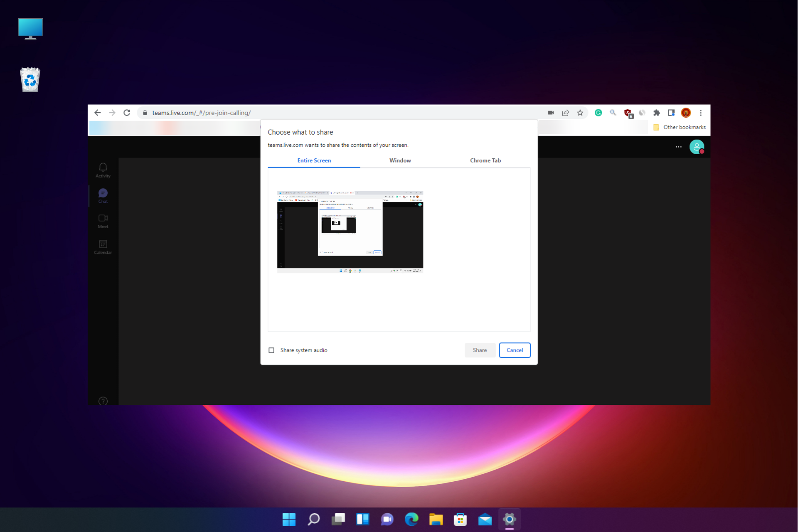Screen dimensions: 798x532
Task: Switch to the Entire Screen tab
Action: [x=313, y=160]
